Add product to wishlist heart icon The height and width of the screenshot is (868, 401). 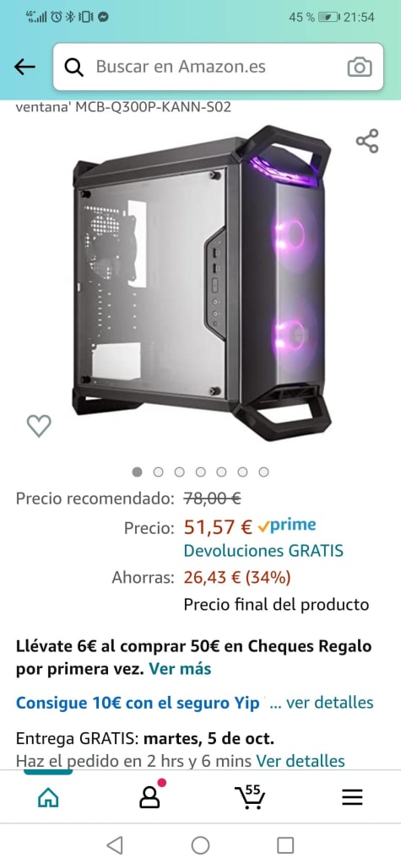click(39, 426)
